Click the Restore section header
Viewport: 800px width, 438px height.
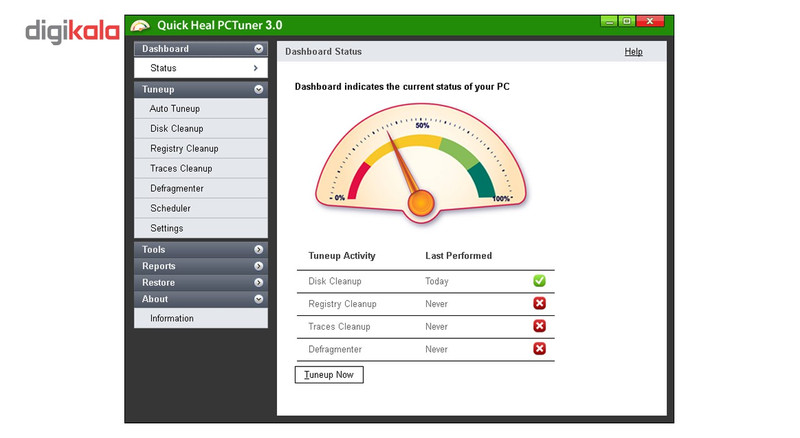coord(201,282)
